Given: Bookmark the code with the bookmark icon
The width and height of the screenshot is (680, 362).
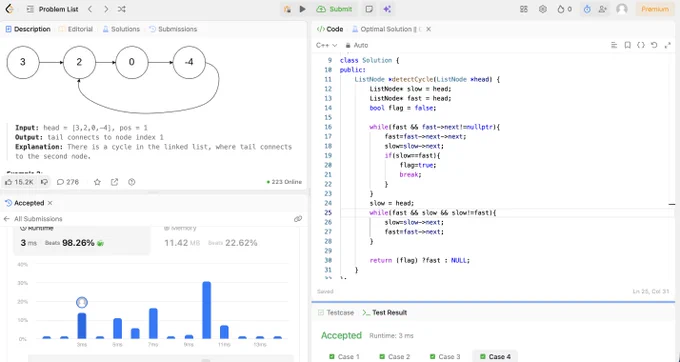Looking at the screenshot, I should 628,45.
